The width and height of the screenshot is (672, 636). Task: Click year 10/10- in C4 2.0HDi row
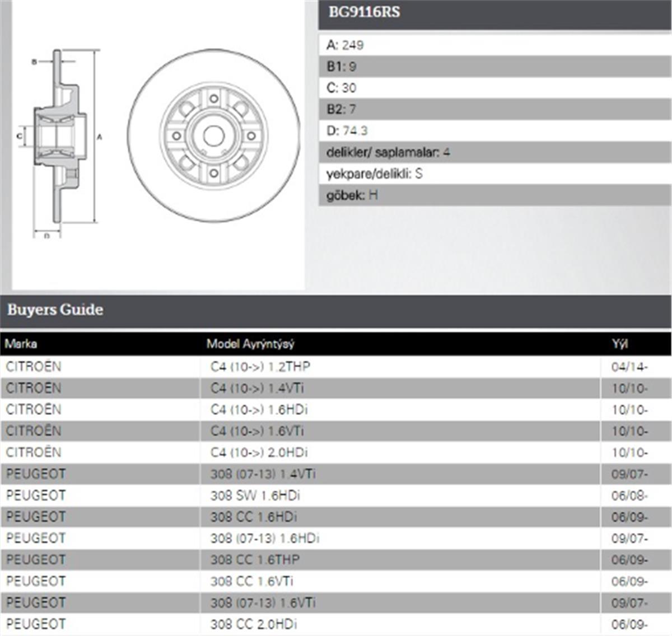point(629,452)
